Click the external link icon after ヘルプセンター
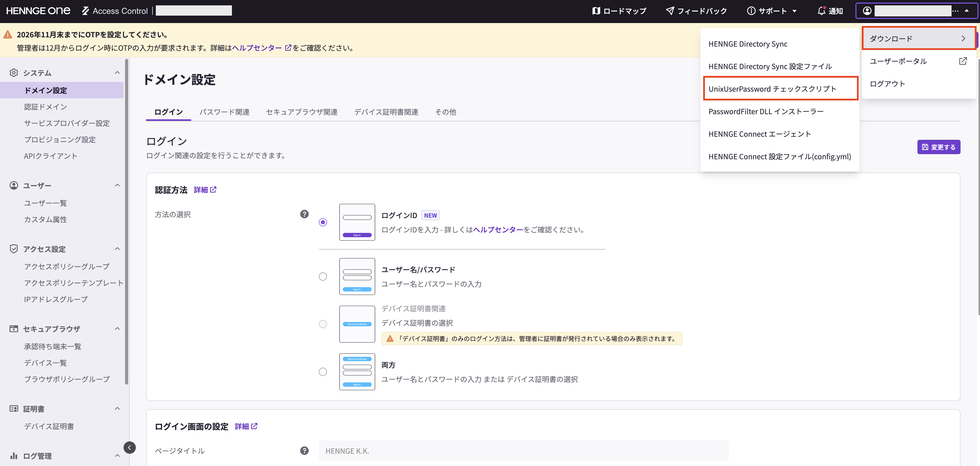 pos(288,48)
